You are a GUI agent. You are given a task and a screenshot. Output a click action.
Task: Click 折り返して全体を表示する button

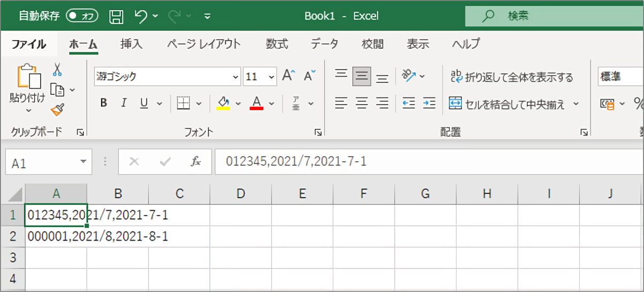pyautogui.click(x=512, y=77)
